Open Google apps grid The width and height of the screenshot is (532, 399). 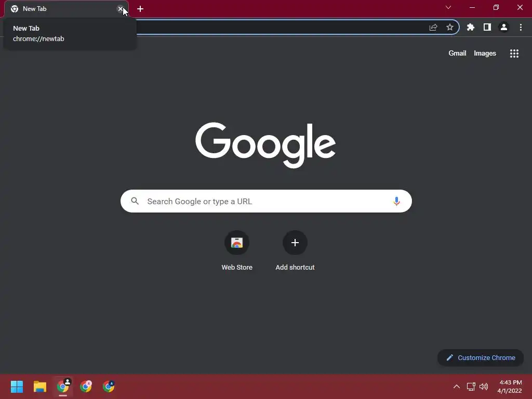pos(514,54)
